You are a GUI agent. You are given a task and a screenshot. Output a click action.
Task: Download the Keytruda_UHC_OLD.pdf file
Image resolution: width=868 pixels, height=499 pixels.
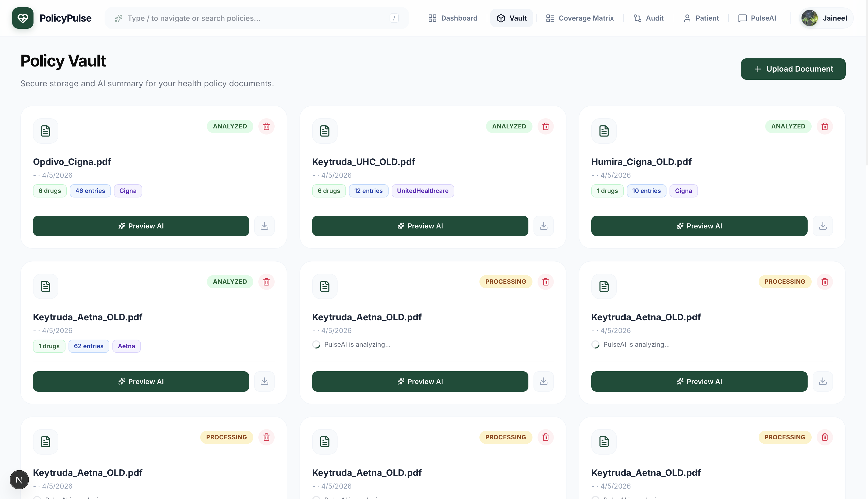point(543,226)
